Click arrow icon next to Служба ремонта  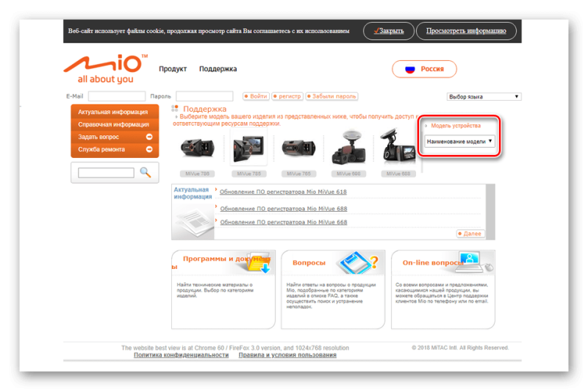click(x=149, y=149)
